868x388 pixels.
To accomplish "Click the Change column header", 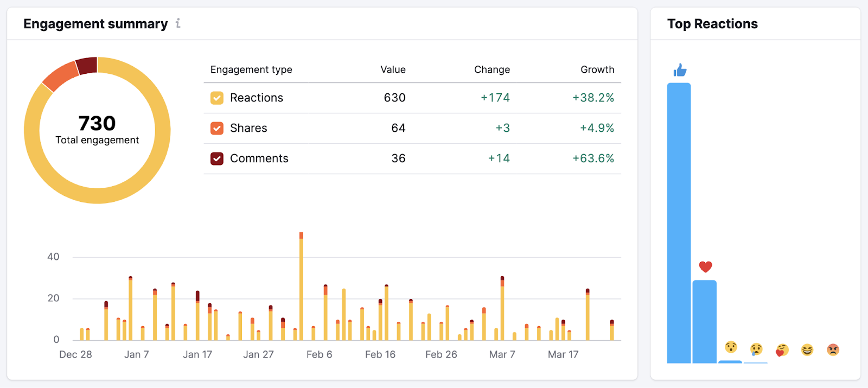I will tap(492, 69).
